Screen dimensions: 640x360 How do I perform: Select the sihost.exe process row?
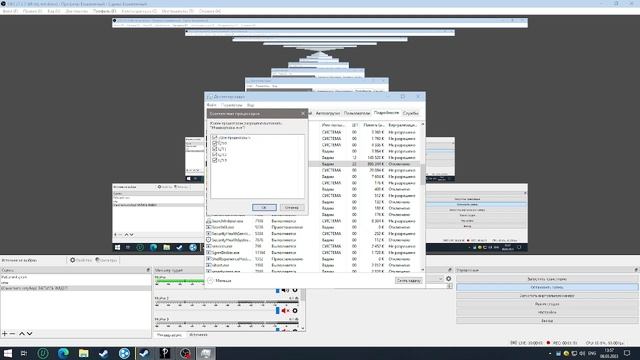coord(314,265)
